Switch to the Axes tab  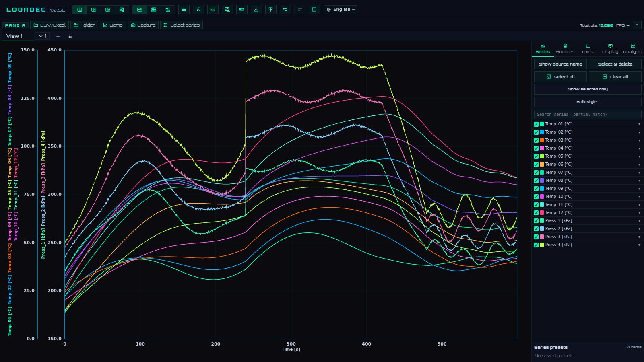pos(588,49)
